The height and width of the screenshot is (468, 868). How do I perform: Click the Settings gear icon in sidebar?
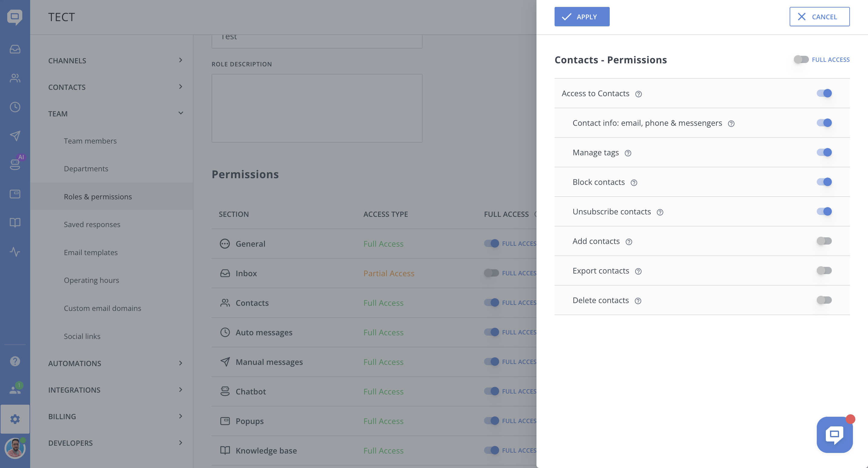tap(15, 419)
